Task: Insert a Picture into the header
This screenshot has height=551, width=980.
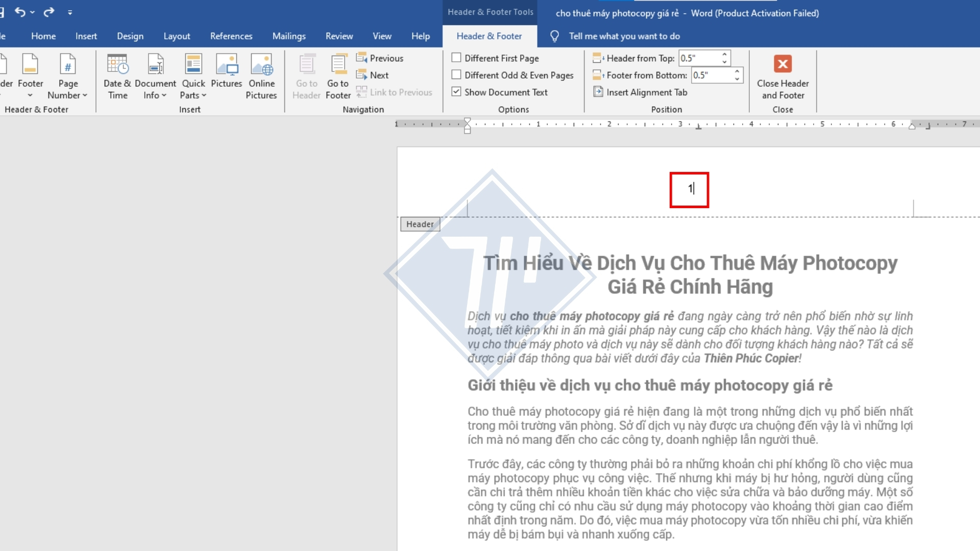Action: click(x=226, y=70)
